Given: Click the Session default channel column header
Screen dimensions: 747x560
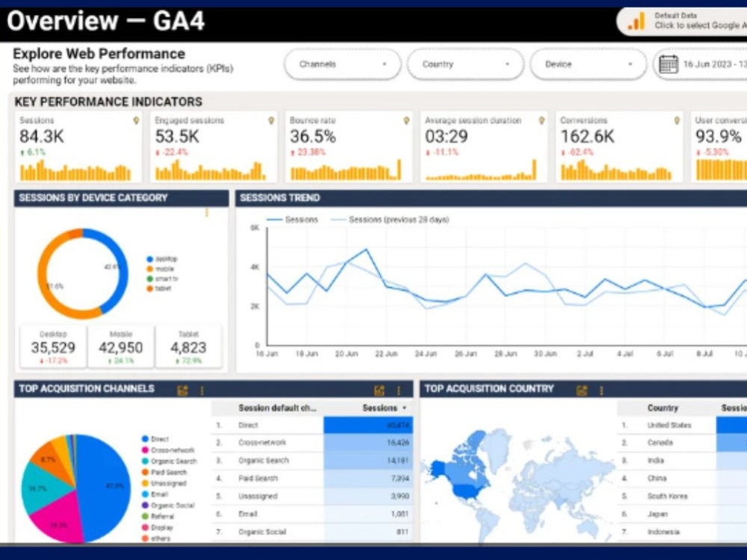Looking at the screenshot, I should (277, 408).
